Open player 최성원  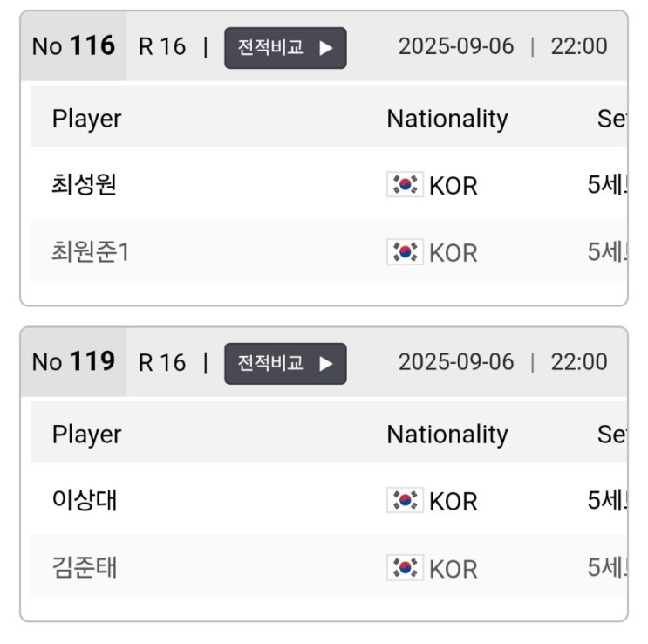[84, 184]
